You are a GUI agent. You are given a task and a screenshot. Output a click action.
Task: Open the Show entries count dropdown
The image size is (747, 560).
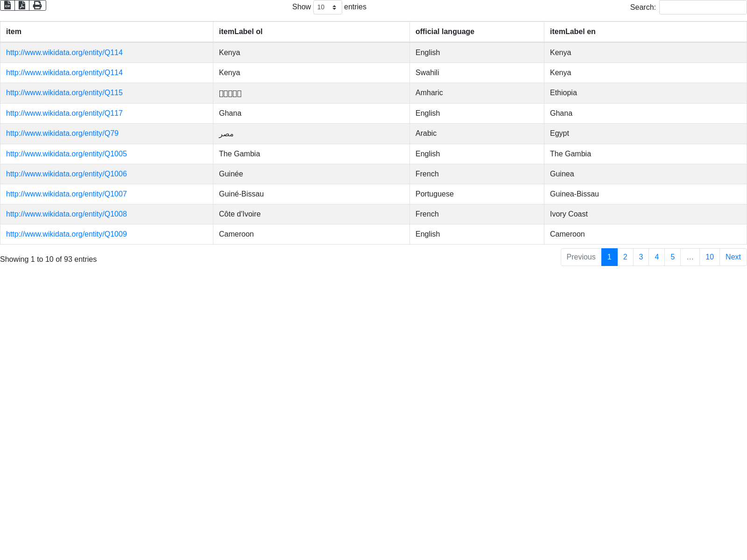click(x=327, y=7)
